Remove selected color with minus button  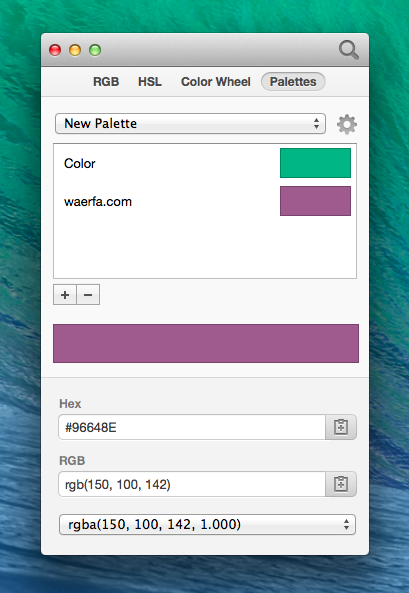point(88,295)
